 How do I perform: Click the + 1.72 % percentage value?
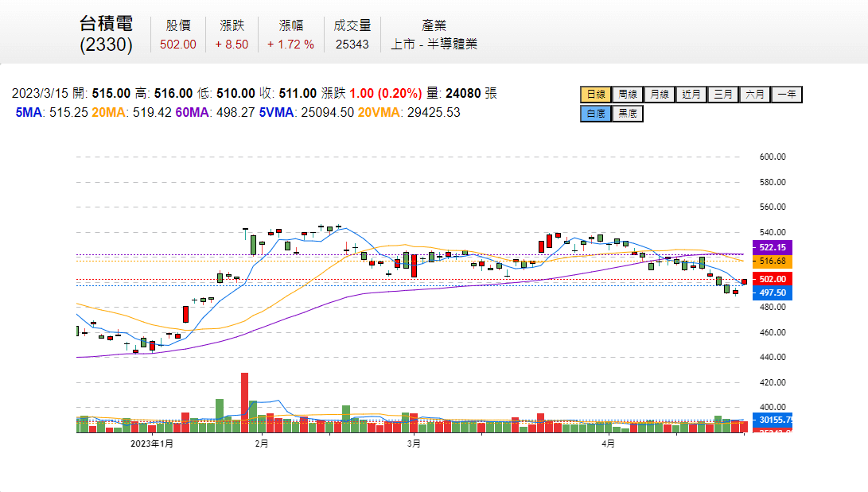[x=290, y=45]
